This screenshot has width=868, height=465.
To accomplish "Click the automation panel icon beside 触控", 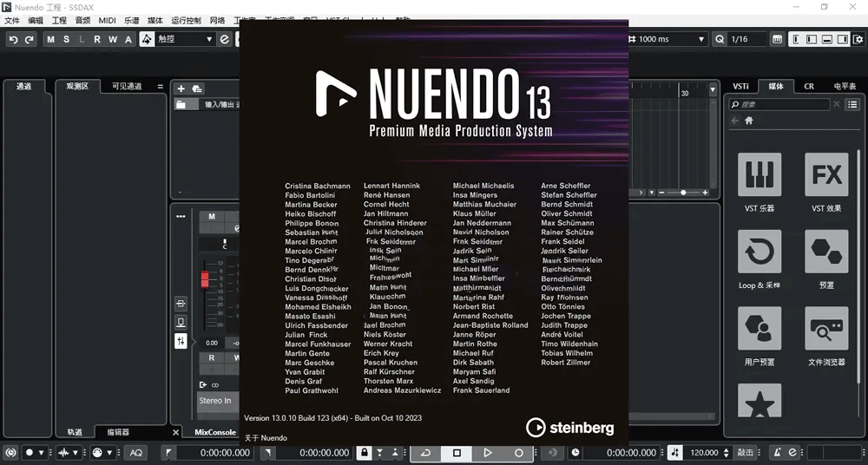I will click(x=147, y=39).
